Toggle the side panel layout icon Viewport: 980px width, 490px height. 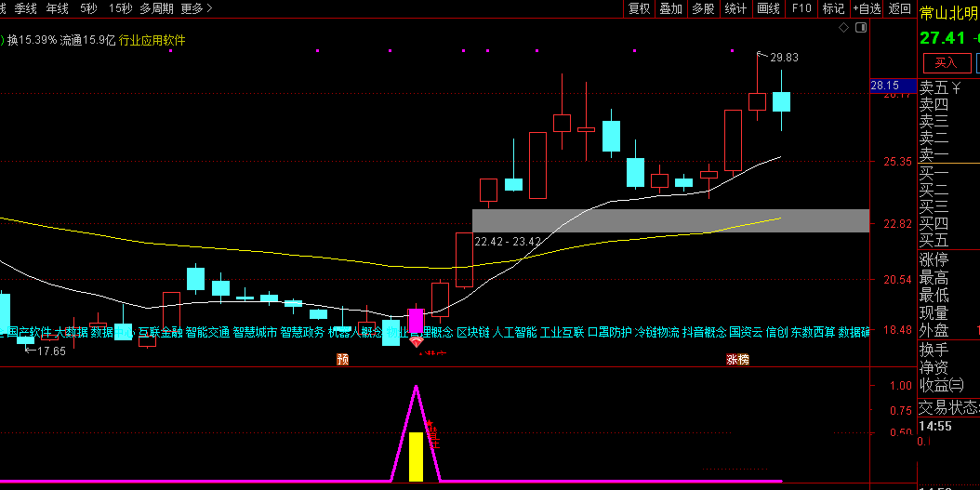[x=860, y=29]
